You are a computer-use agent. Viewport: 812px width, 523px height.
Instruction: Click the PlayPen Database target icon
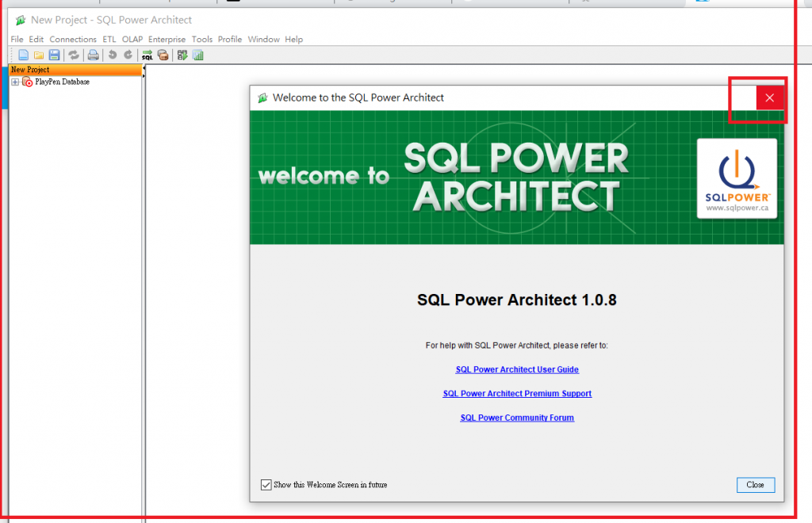(x=28, y=82)
